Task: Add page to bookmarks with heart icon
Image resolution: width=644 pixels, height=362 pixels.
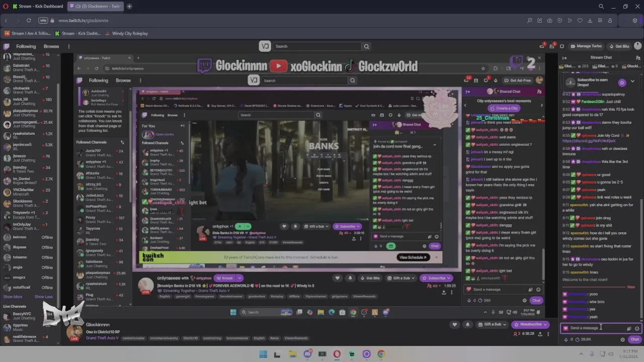Action: click(580, 21)
